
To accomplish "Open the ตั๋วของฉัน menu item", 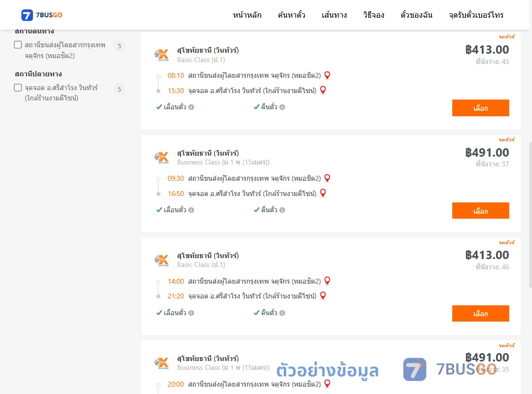I will pos(416,15).
